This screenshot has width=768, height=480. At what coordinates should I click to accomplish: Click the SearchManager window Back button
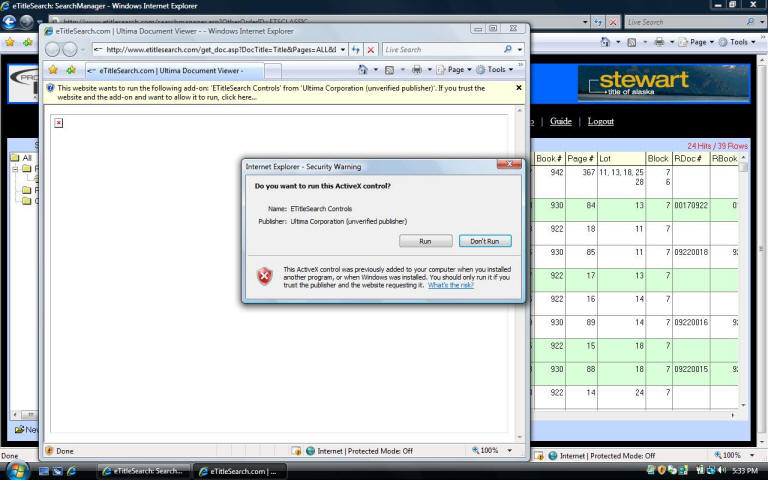point(9,22)
